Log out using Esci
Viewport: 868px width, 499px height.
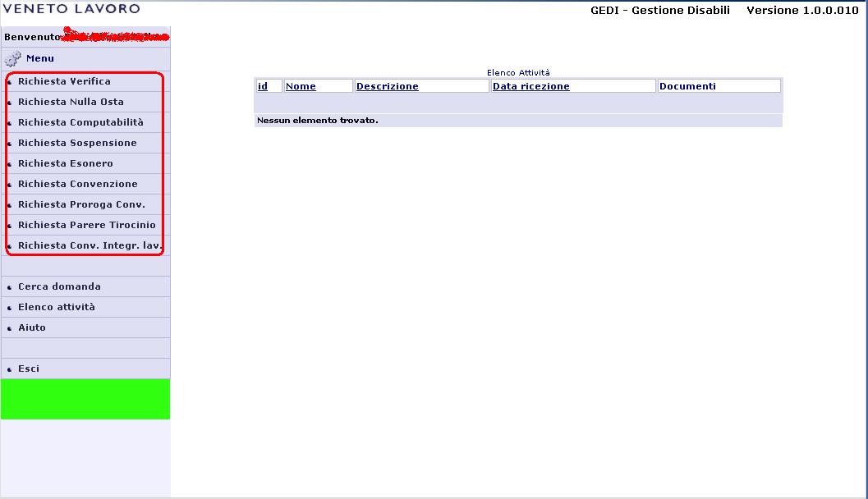coord(29,369)
